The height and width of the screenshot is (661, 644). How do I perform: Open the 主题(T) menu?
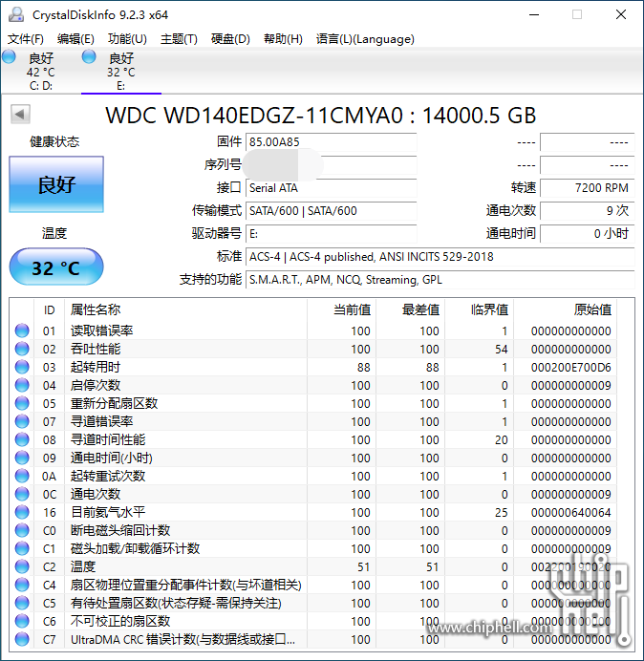point(179,39)
